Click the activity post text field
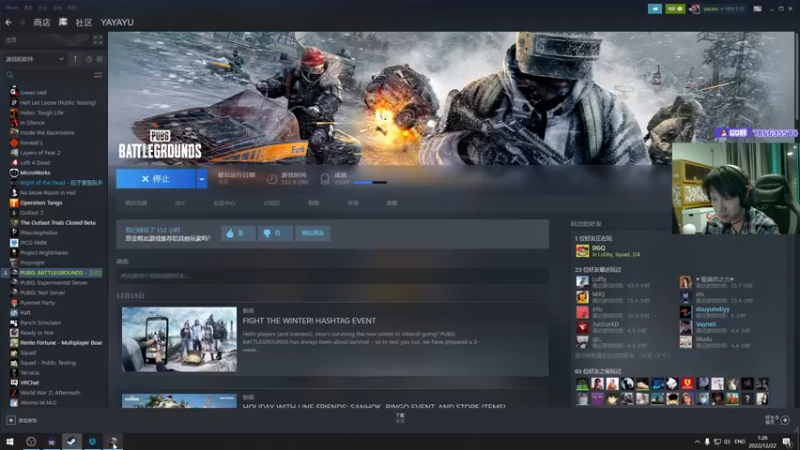Image resolution: width=800 pixels, height=450 pixels. tap(333, 276)
